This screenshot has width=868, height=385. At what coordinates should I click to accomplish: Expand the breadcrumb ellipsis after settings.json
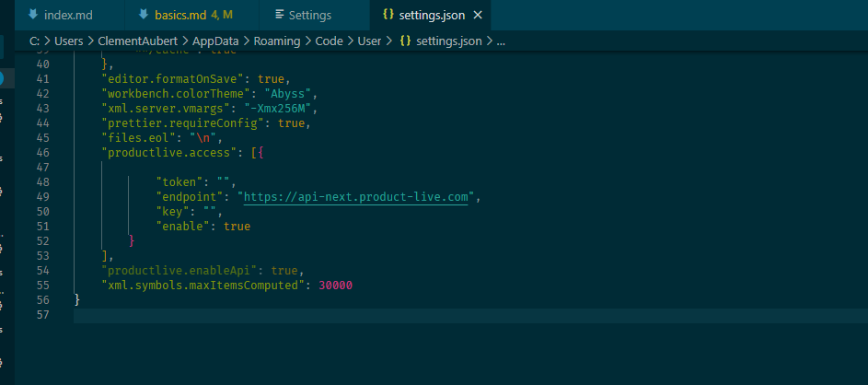(x=501, y=41)
